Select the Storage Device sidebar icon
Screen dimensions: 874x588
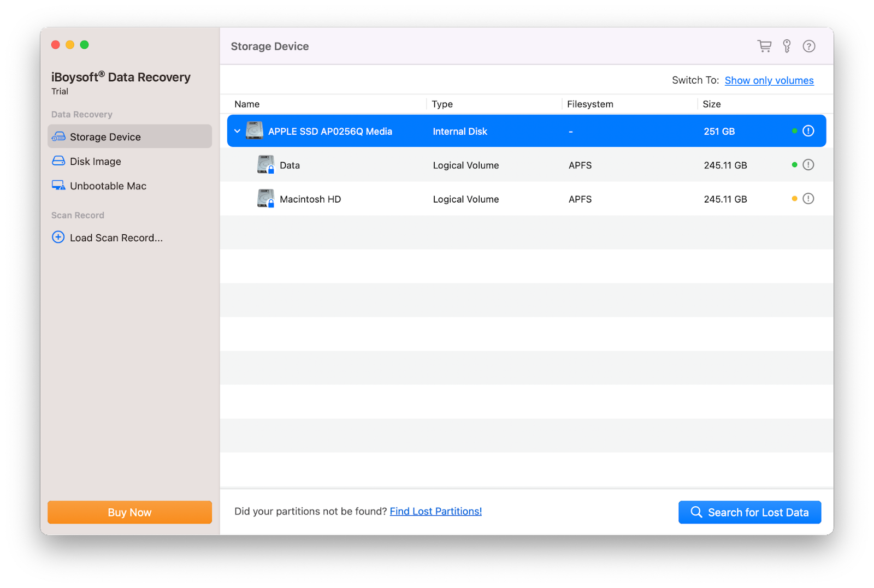tap(58, 136)
